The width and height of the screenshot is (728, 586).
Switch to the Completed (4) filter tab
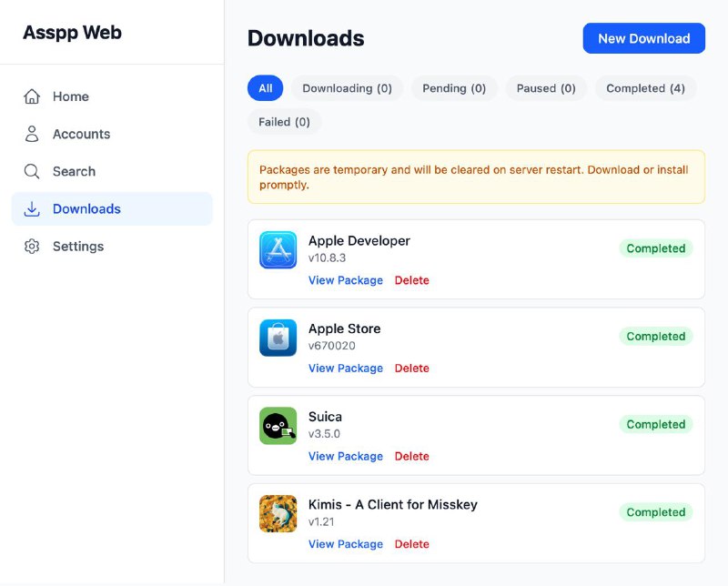[x=646, y=88]
